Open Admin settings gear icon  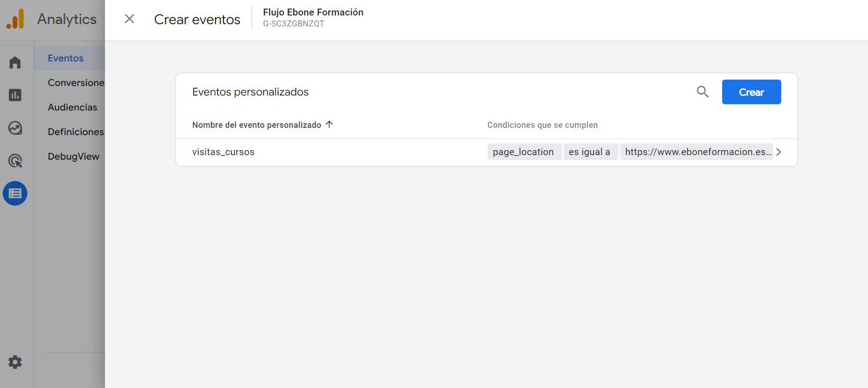tap(15, 362)
